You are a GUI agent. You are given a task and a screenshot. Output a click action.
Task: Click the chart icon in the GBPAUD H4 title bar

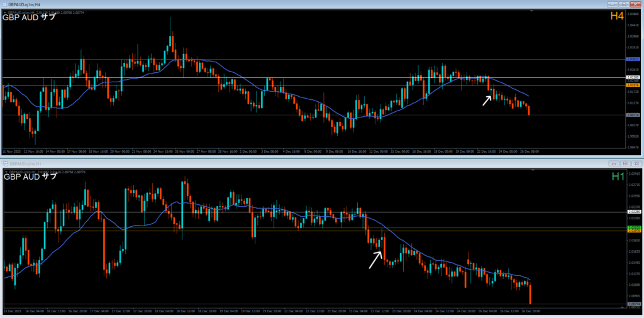5,4
